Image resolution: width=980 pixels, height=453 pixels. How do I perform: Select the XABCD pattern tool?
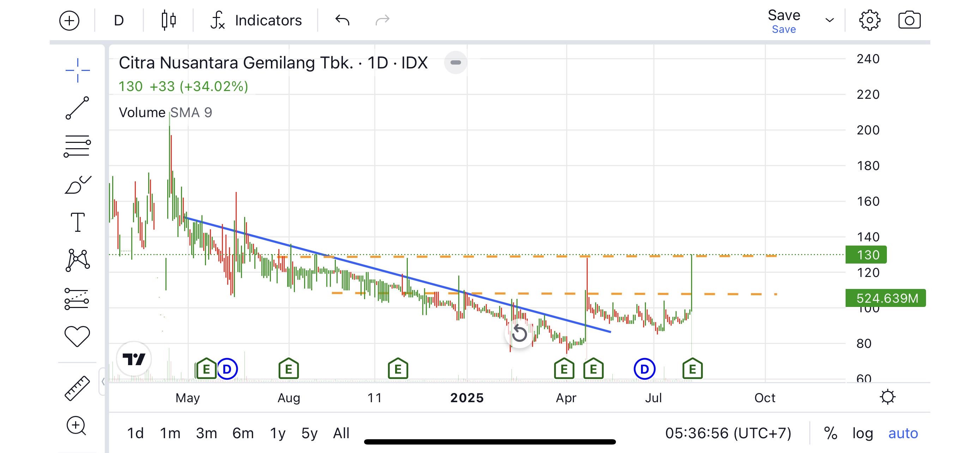(x=78, y=260)
